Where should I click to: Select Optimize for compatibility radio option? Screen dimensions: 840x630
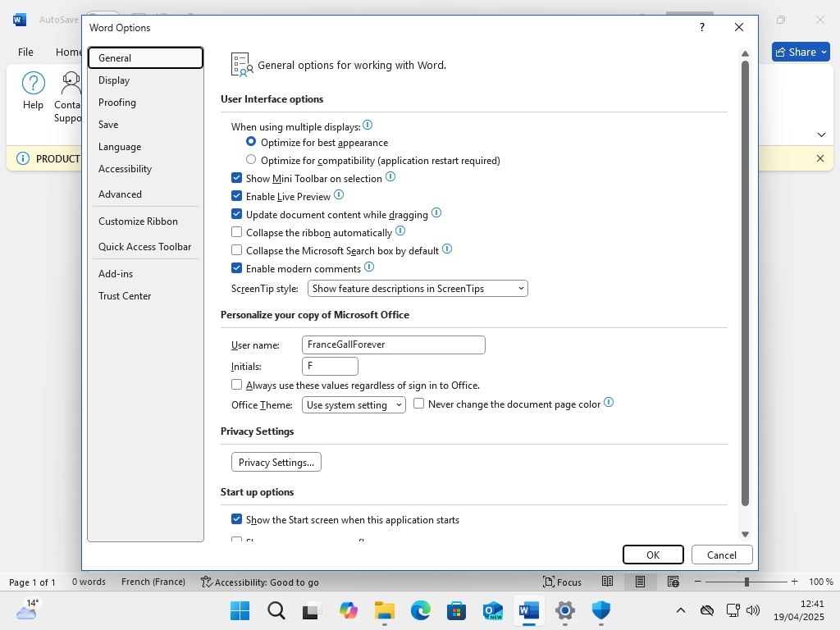[251, 160]
